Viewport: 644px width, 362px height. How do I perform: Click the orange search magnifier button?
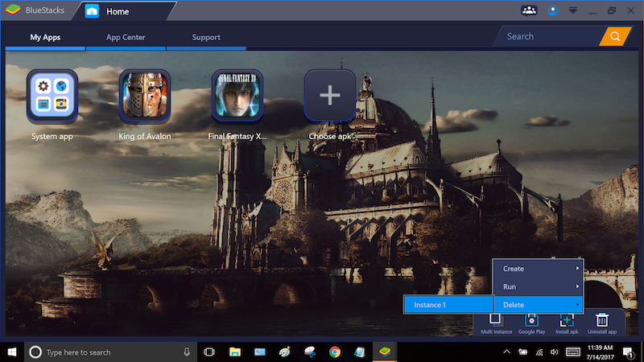(615, 36)
